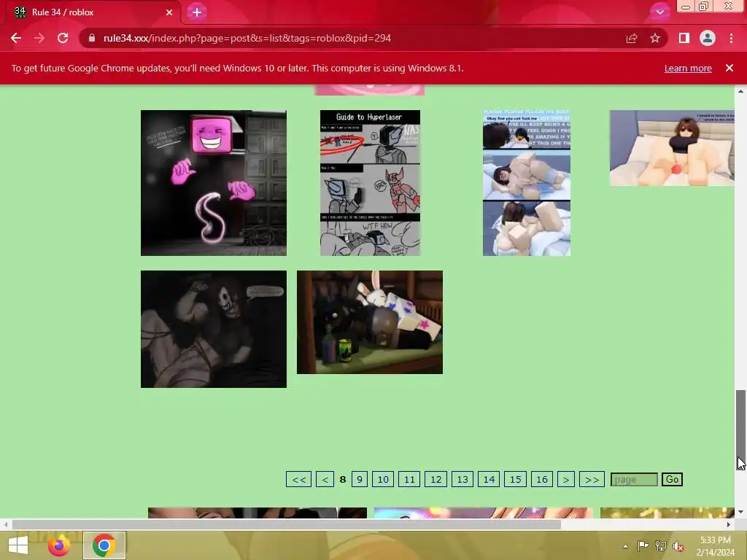Screen dimensions: 747x560
Task: Click the vertical scrollbar down arrow
Action: pos(741,513)
